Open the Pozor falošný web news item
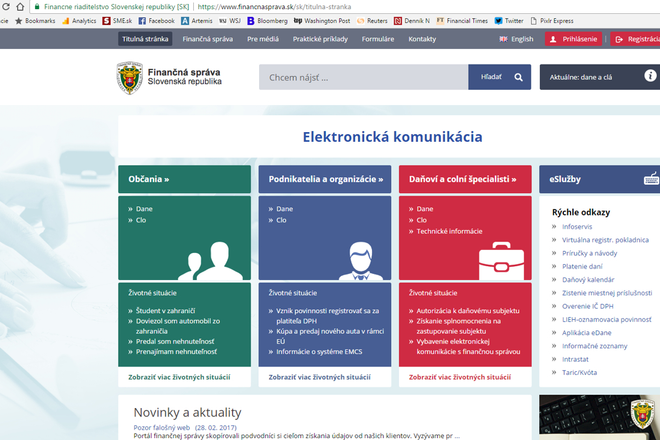 [162, 427]
